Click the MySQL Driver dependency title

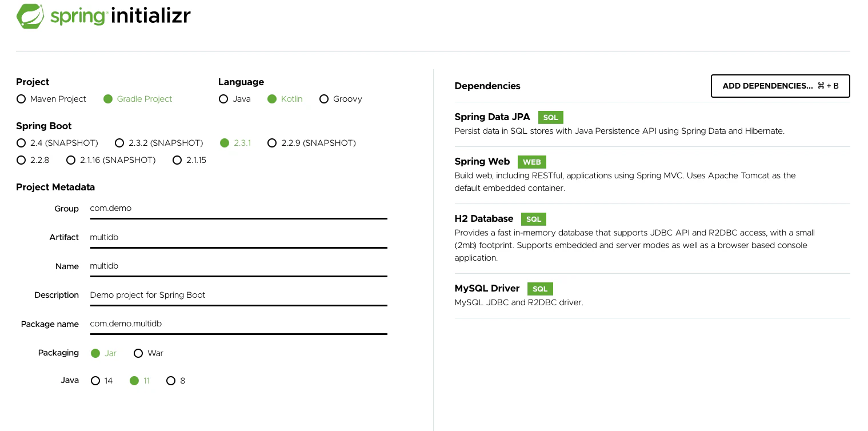point(487,288)
